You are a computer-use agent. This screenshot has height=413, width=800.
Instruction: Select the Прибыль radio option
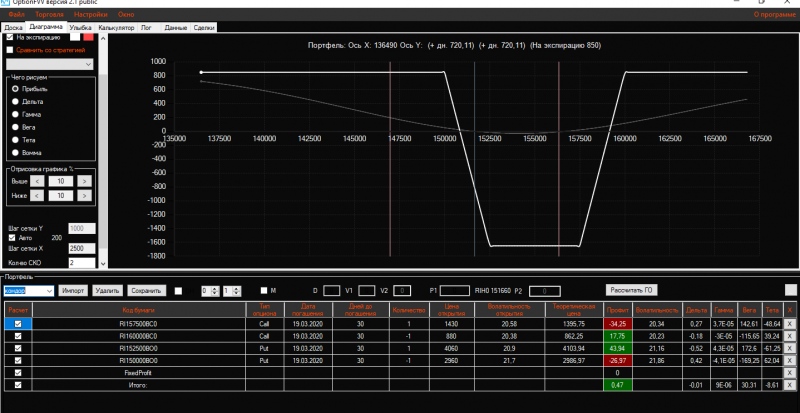pyautogui.click(x=15, y=89)
